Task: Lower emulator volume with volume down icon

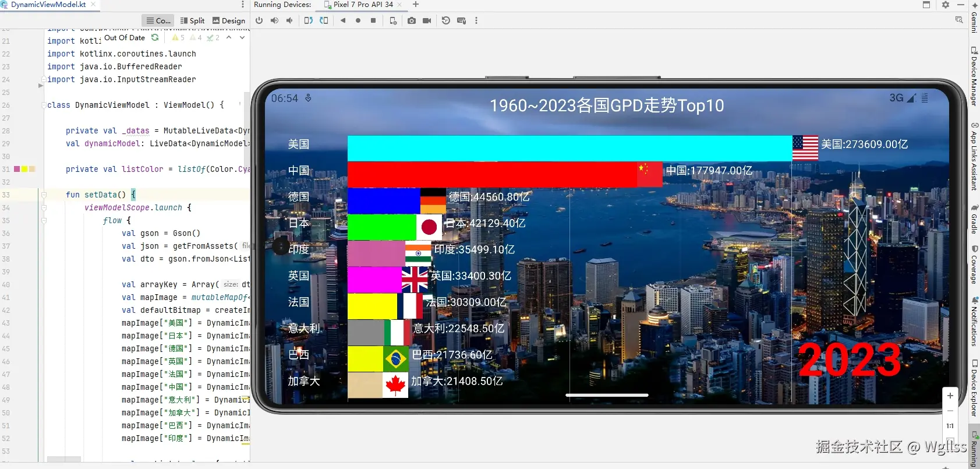Action: coord(289,20)
